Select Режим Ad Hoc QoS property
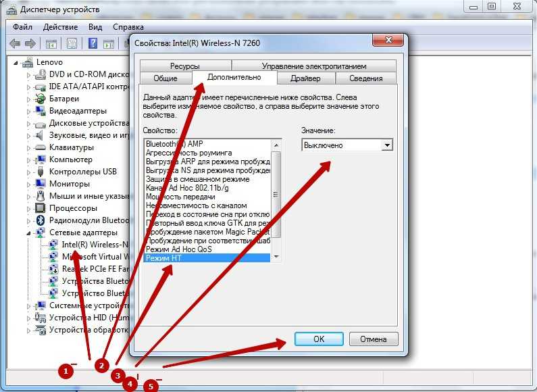Image resolution: width=537 pixels, height=392 pixels. 179,249
